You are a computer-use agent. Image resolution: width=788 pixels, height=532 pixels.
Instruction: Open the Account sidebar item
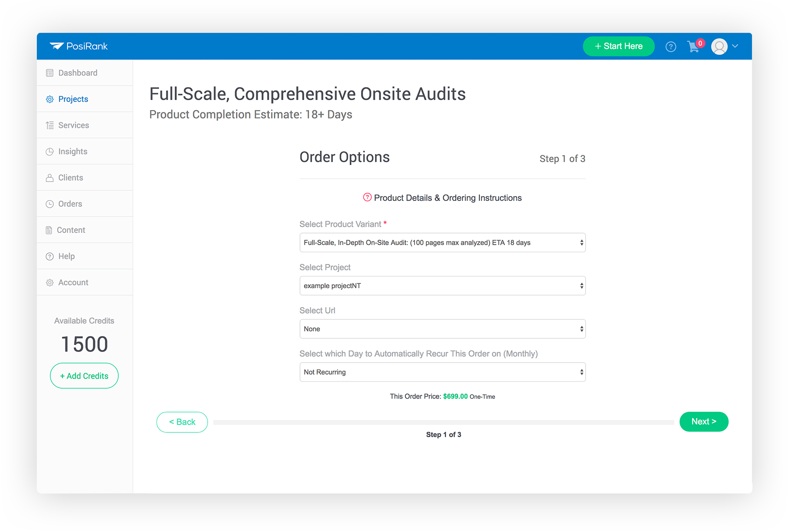point(85,282)
